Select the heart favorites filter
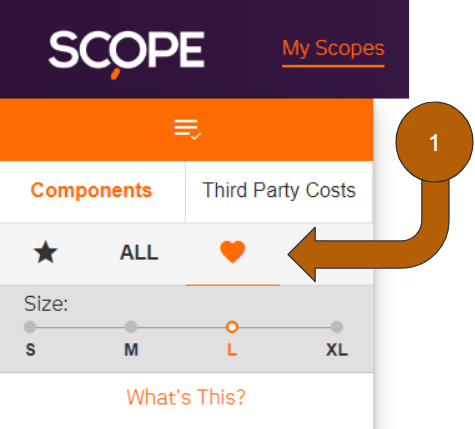Viewport: 475px width, 429px height. click(233, 252)
